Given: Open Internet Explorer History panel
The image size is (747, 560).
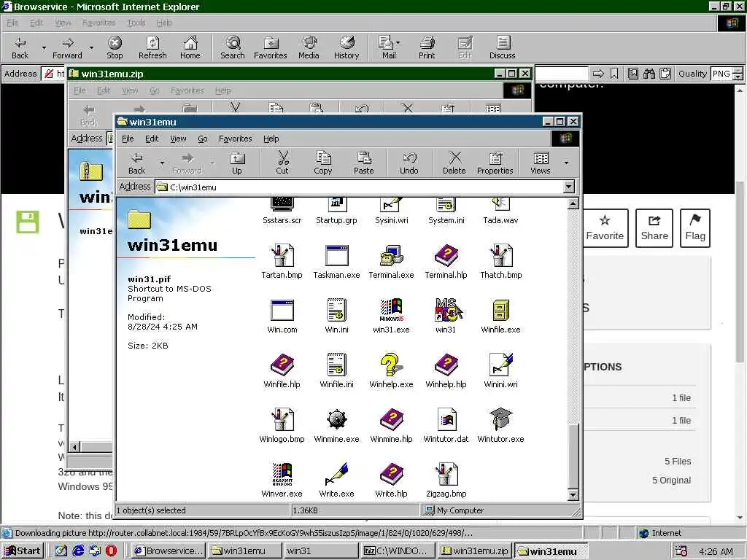Looking at the screenshot, I should 347,47.
